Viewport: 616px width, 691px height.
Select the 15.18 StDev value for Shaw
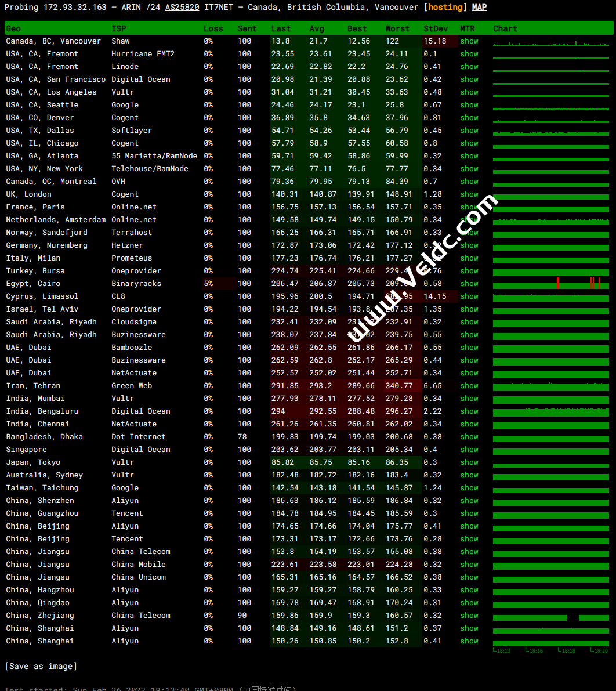[x=435, y=41]
